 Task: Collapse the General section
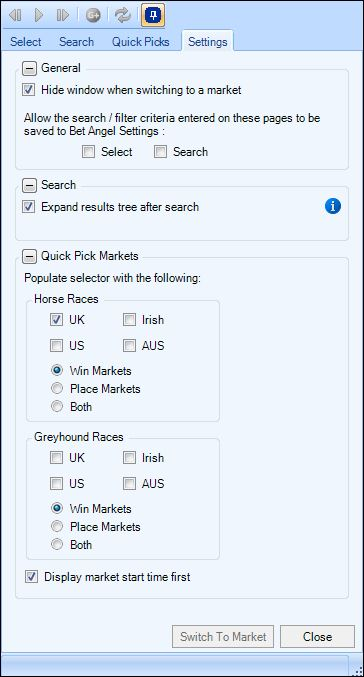click(29, 68)
